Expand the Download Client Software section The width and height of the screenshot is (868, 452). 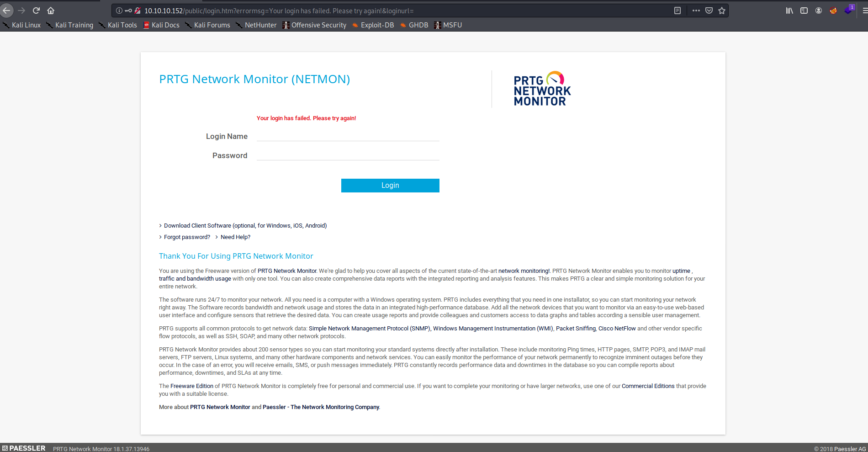click(x=245, y=225)
